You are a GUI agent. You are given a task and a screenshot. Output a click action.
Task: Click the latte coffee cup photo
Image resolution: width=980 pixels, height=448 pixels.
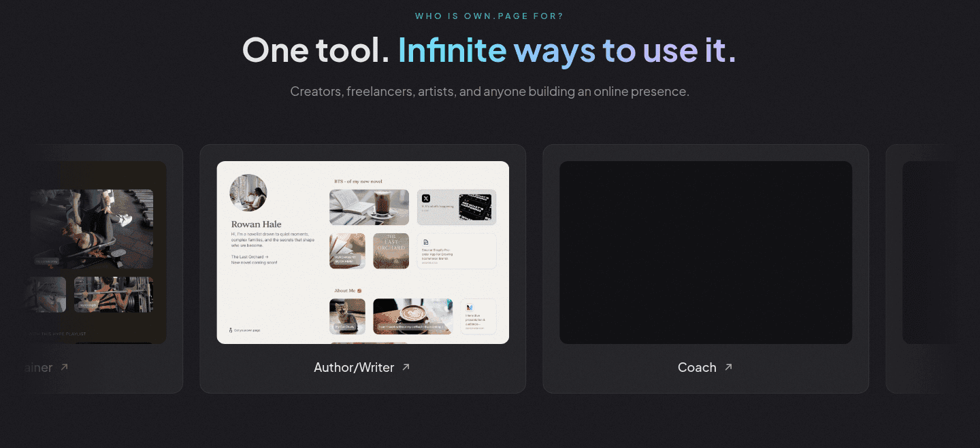tap(412, 316)
